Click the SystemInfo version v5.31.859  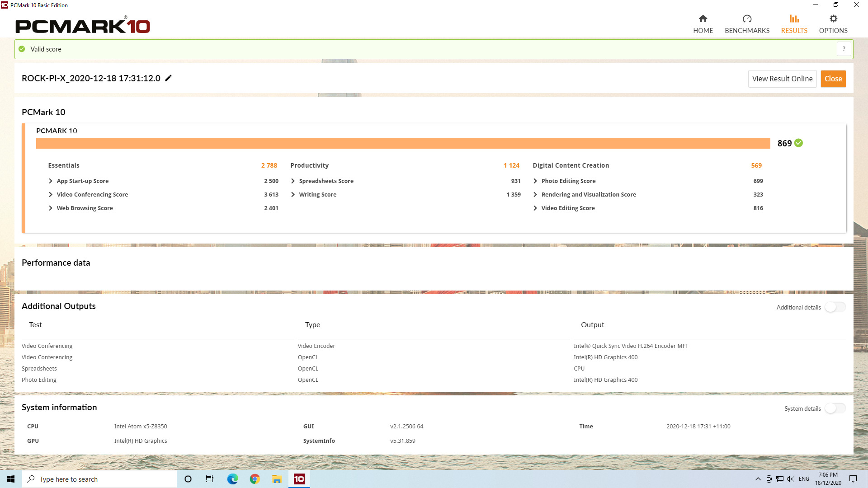(402, 441)
